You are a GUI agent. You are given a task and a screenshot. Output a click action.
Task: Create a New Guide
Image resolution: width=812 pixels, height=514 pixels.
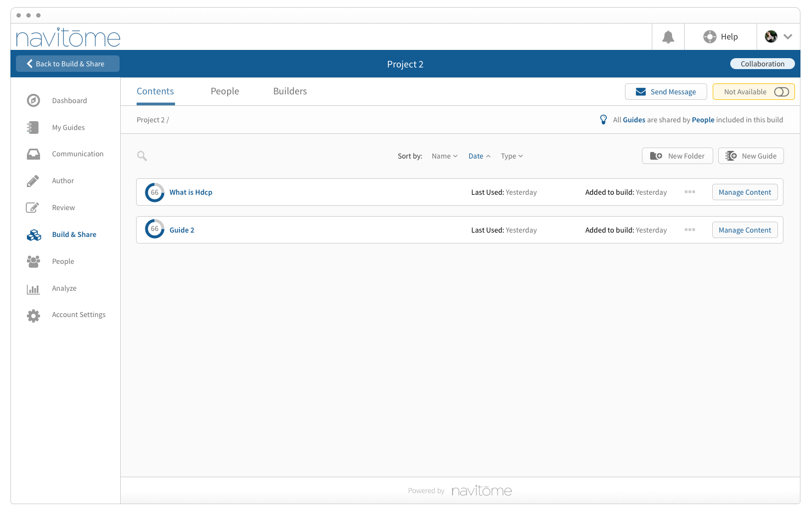click(751, 156)
